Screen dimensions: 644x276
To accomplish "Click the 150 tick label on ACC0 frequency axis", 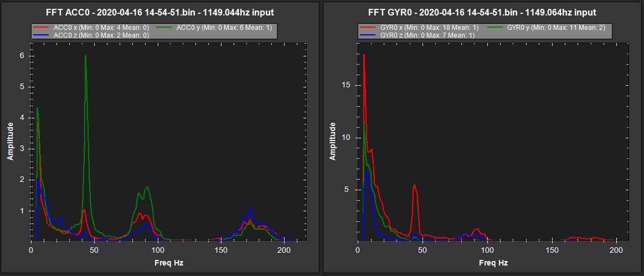I will [221, 250].
